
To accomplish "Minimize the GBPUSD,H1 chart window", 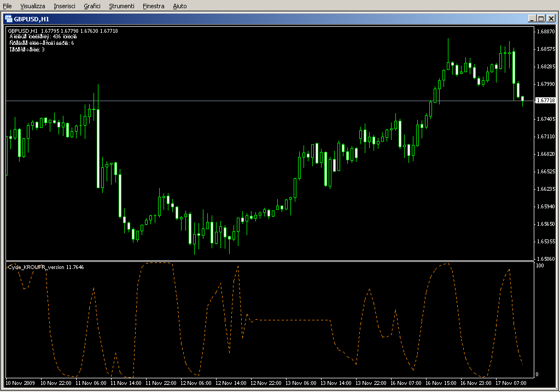I will click(x=532, y=19).
